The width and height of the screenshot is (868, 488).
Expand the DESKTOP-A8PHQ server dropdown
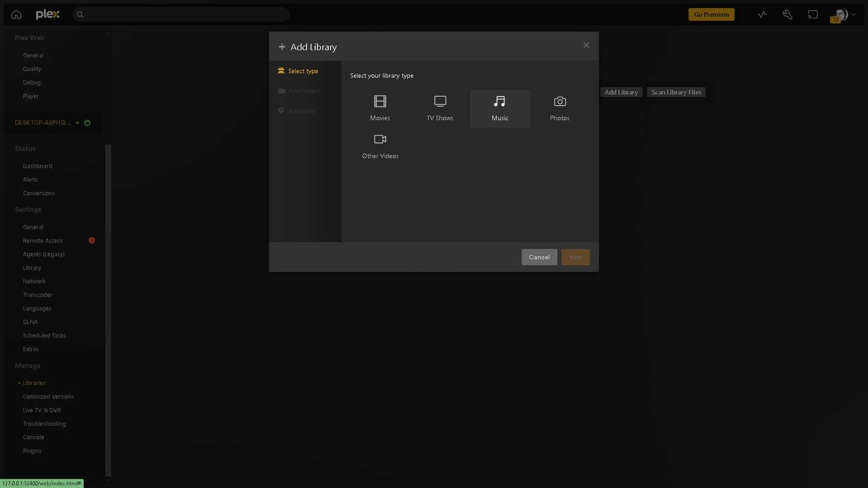[x=77, y=123]
